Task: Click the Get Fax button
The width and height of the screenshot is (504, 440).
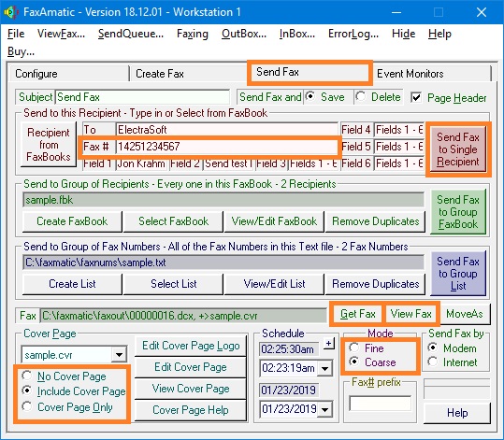Action: point(357,314)
